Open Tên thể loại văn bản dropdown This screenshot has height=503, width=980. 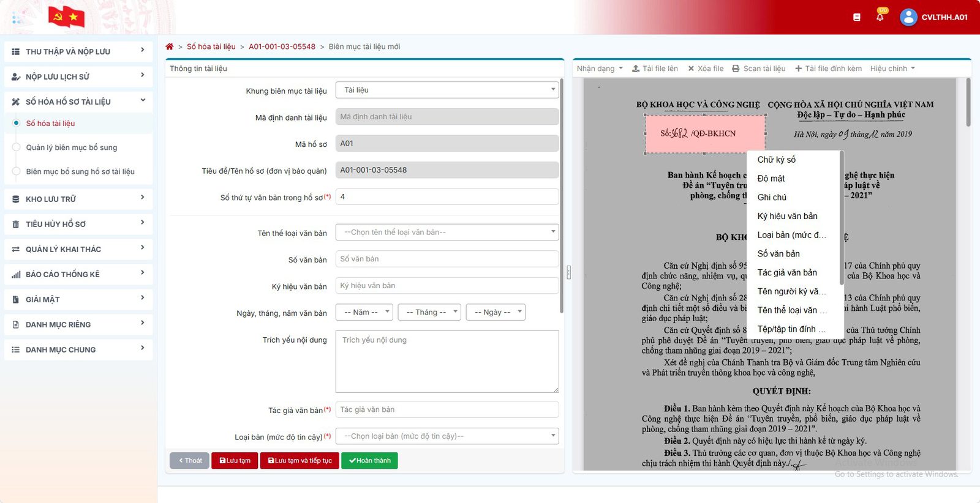tap(447, 233)
